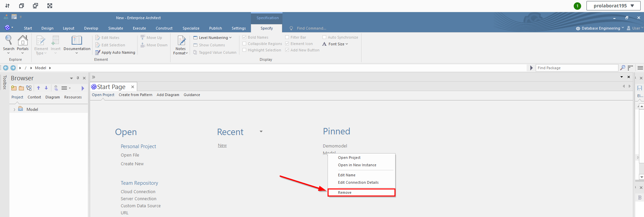The width and height of the screenshot is (644, 217).
Task: Open dropdown arrow next to Recent heading
Action: (261, 132)
